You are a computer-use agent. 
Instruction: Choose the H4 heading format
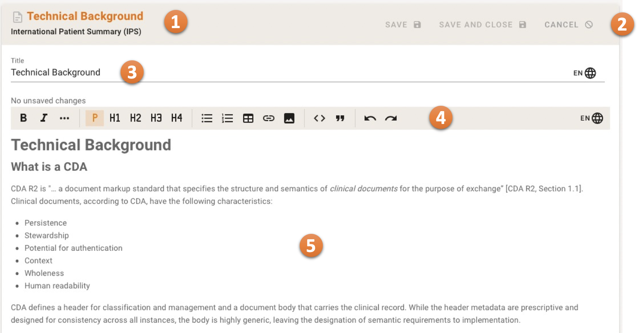[x=177, y=118]
